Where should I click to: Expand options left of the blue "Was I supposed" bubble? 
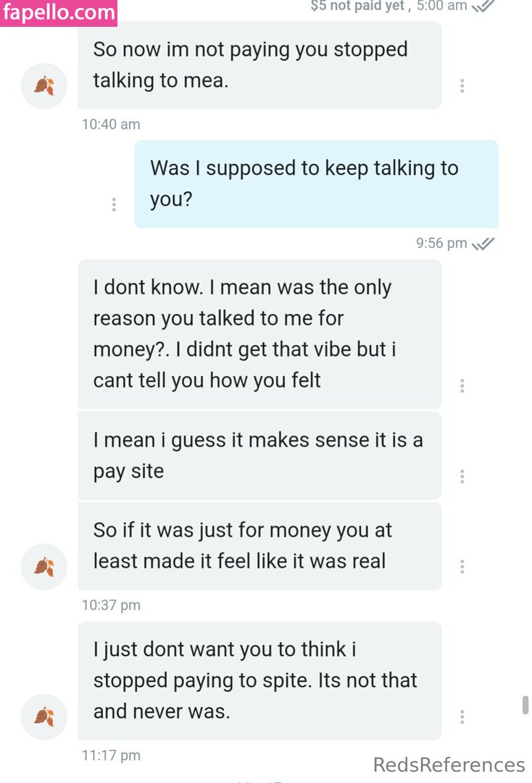click(114, 204)
